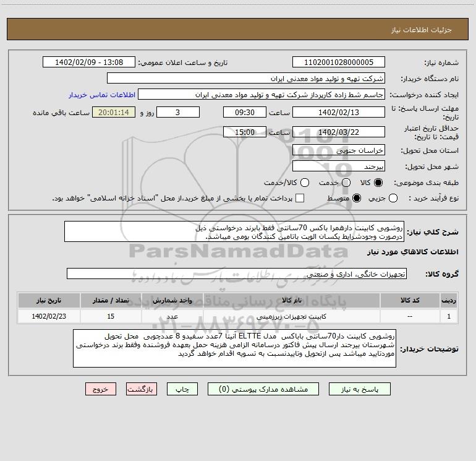Click response deadline time 09:30

pos(245,113)
